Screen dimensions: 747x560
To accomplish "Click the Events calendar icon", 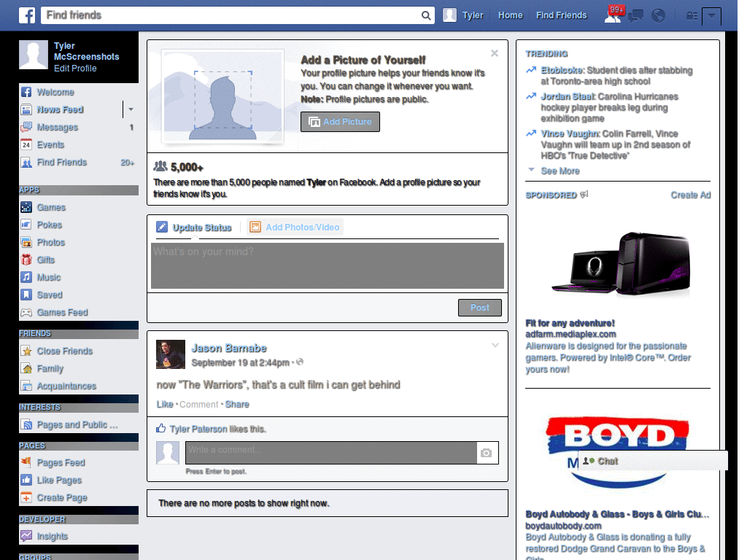I will (x=26, y=145).
